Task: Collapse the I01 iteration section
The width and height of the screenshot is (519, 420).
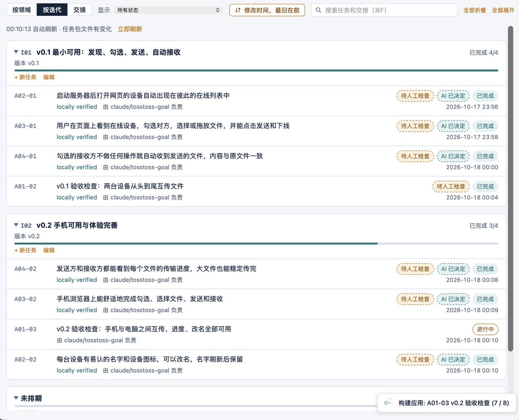Action: click(16, 52)
